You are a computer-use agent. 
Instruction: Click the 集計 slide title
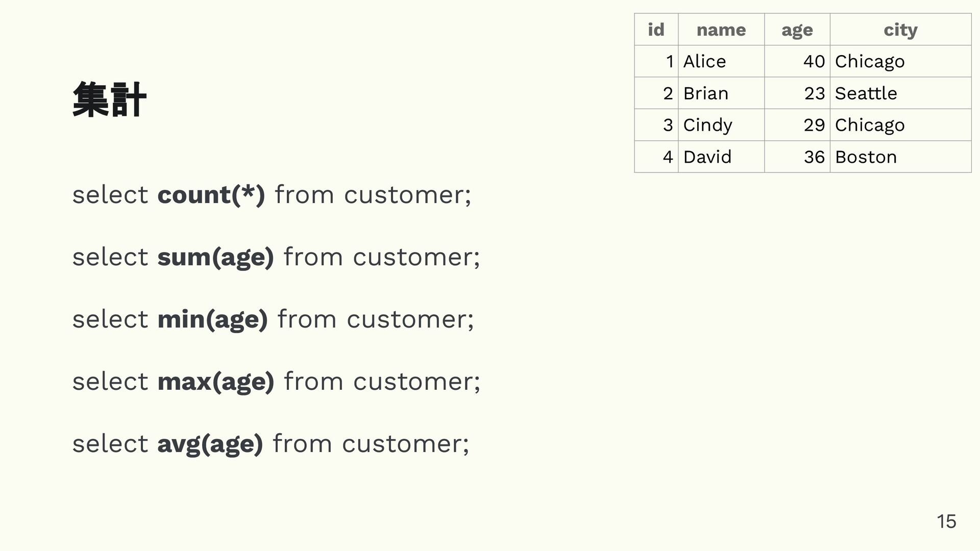coord(110,100)
